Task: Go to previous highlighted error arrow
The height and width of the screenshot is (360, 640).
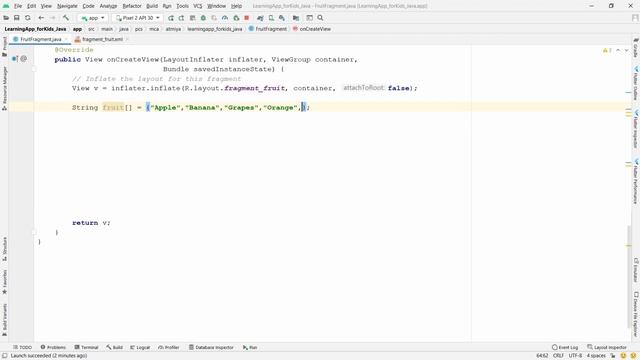Action: point(618,50)
